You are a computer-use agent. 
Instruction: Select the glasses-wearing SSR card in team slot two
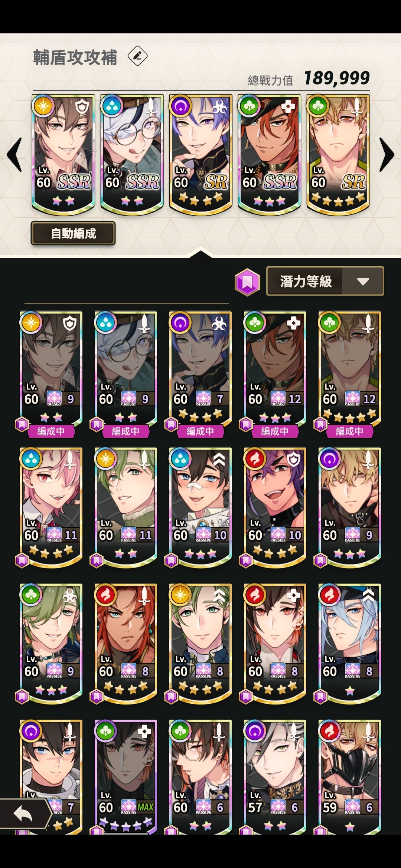[132, 155]
